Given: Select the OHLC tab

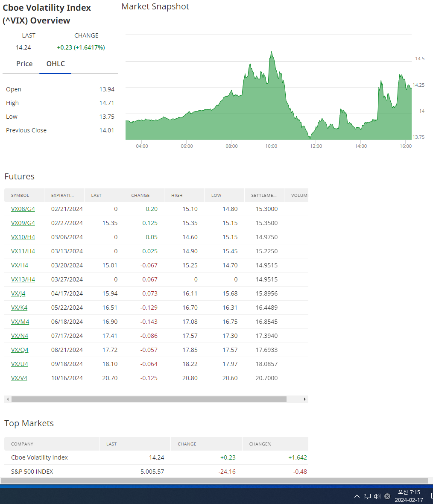Looking at the screenshot, I should [55, 64].
